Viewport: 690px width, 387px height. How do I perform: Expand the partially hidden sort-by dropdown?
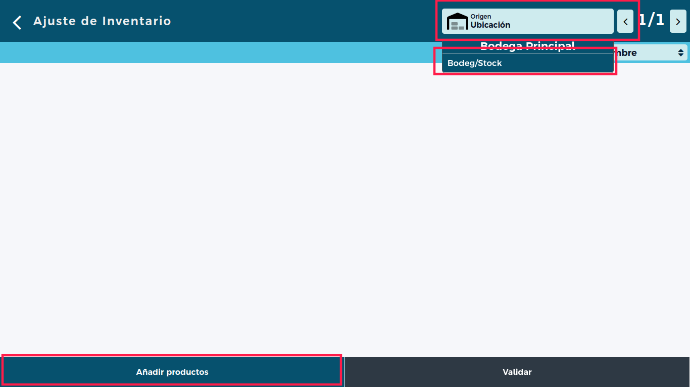click(x=650, y=53)
